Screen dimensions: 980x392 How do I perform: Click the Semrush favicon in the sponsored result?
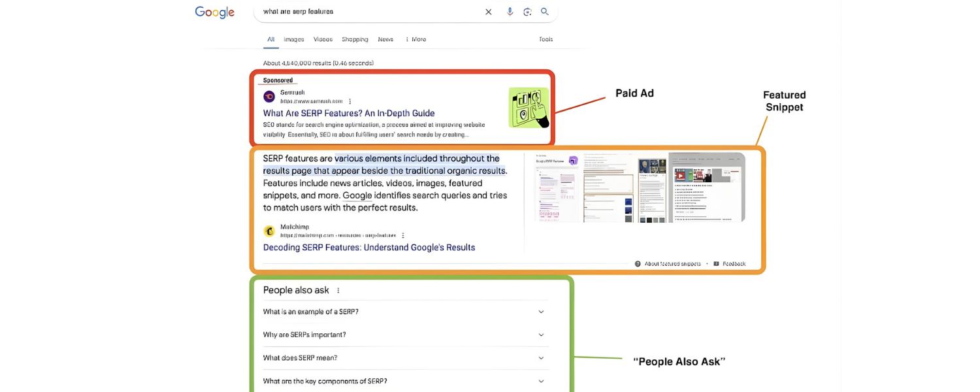pos(269,96)
